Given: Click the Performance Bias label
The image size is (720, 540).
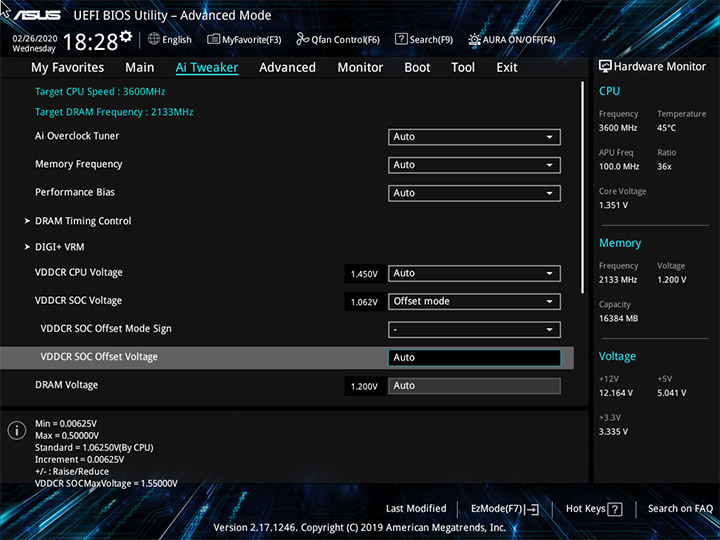Looking at the screenshot, I should point(75,192).
